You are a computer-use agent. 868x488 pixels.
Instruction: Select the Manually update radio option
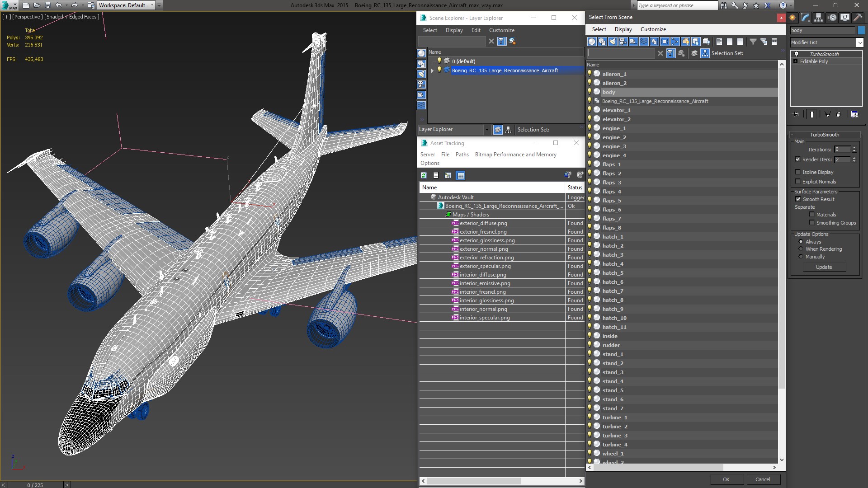[x=801, y=257]
